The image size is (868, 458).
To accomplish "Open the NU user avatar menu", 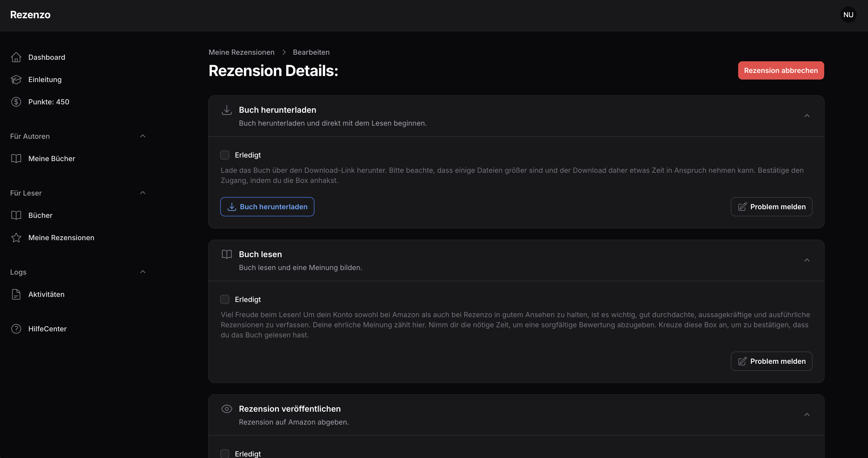I will coord(848,15).
